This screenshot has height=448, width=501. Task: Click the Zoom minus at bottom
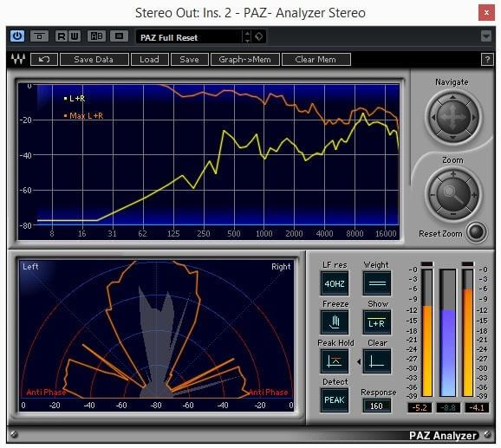tap(453, 214)
